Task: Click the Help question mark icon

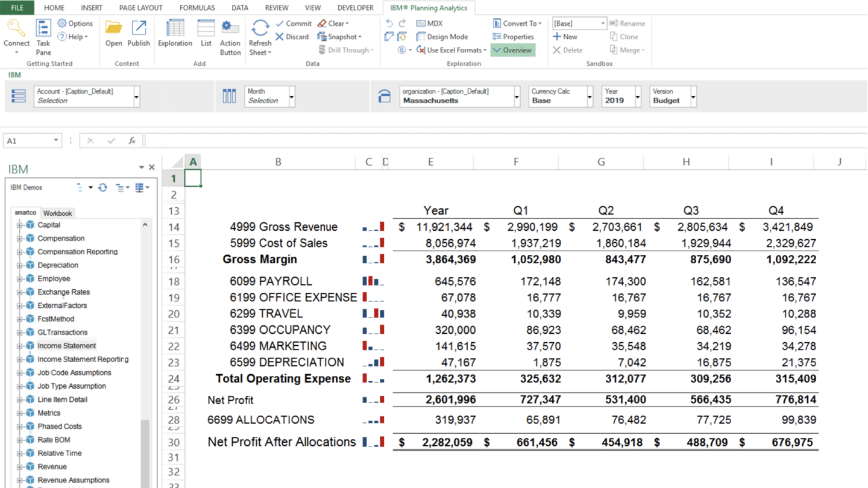Action: coord(62,37)
